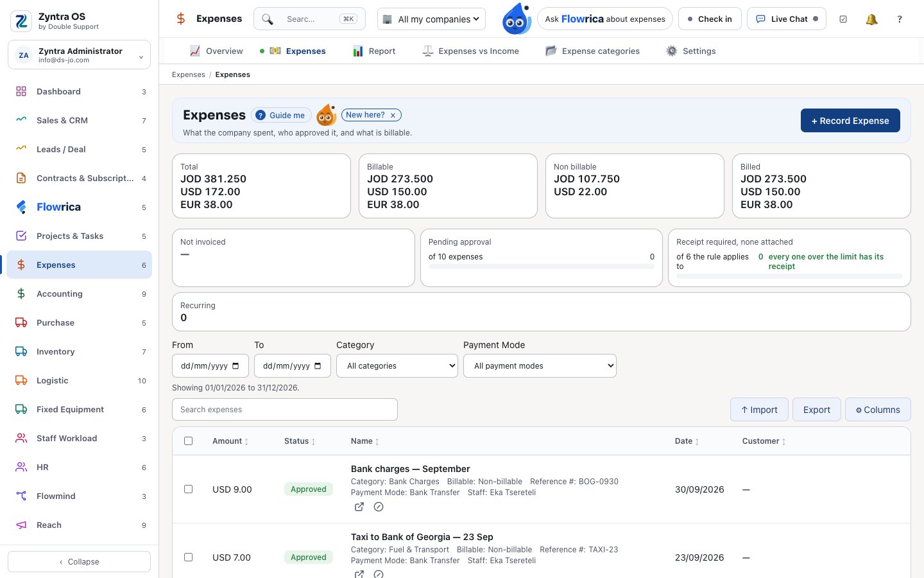Click the Pending approval progress bar
Image resolution: width=924 pixels, height=578 pixels.
[542, 267]
